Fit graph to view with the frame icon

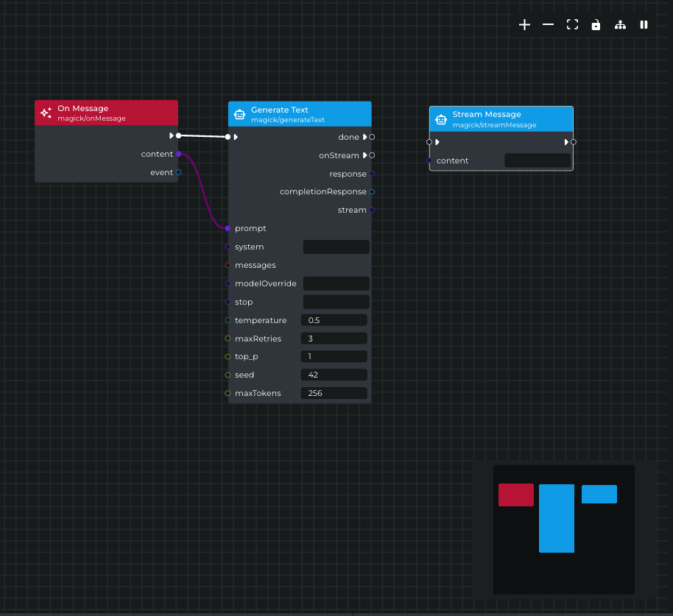pos(572,24)
